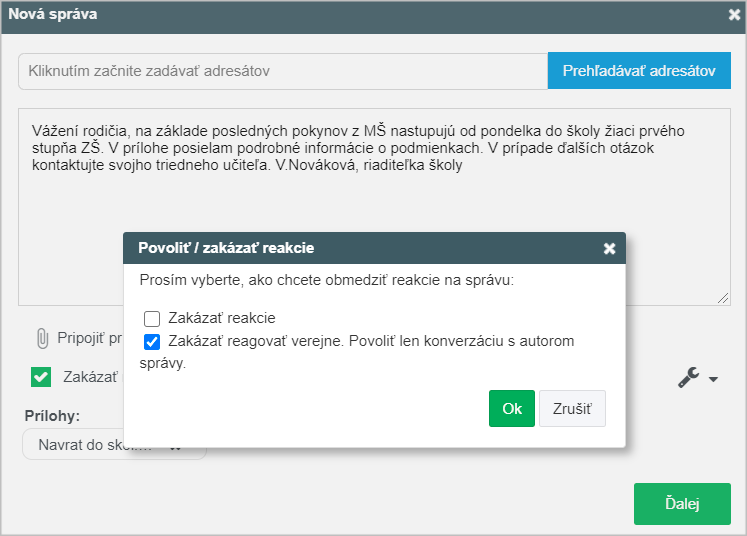Click the green Zakázať checkmark box
Image resolution: width=747 pixels, height=536 pixels.
click(x=41, y=377)
